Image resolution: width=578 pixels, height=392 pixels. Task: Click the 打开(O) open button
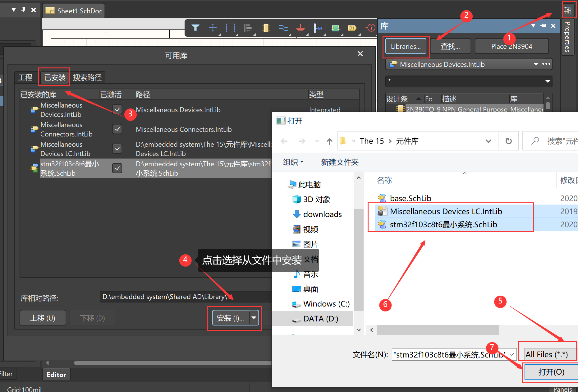[551, 372]
